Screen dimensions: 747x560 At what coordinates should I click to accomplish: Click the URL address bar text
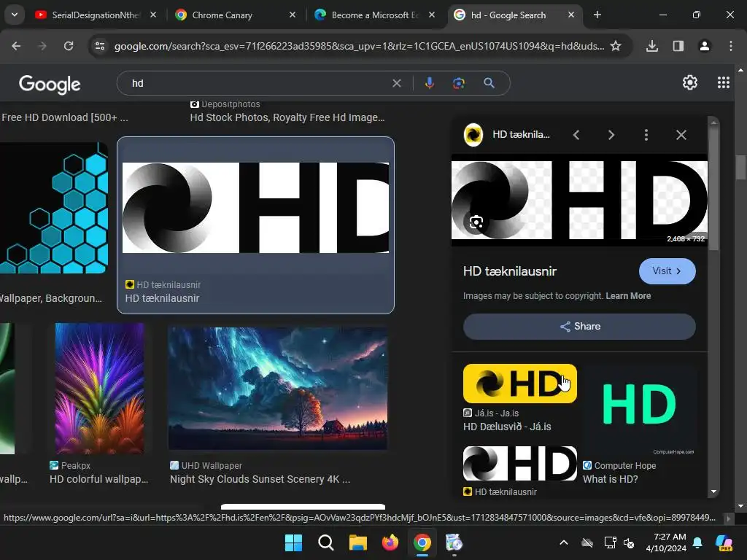(x=359, y=46)
